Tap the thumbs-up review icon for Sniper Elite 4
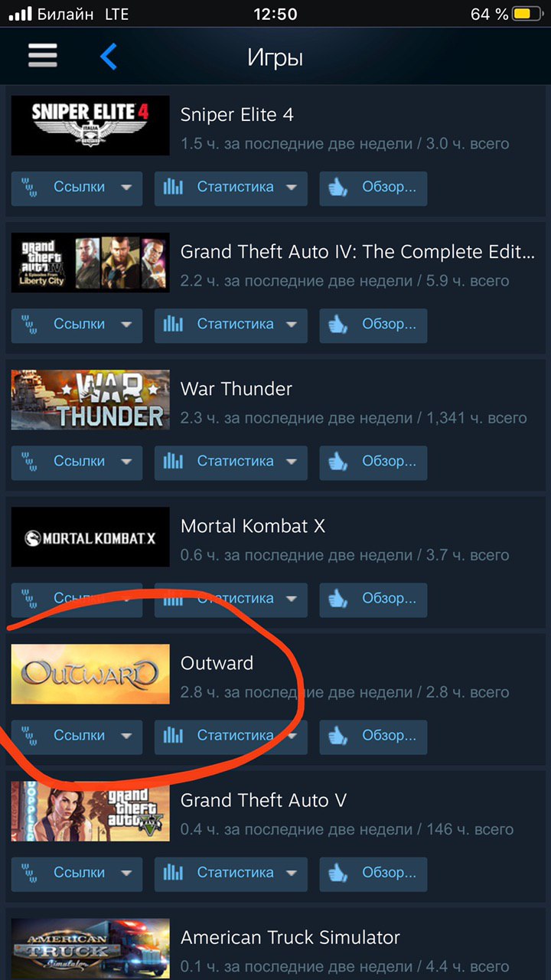The width and height of the screenshot is (551, 980). tap(338, 188)
